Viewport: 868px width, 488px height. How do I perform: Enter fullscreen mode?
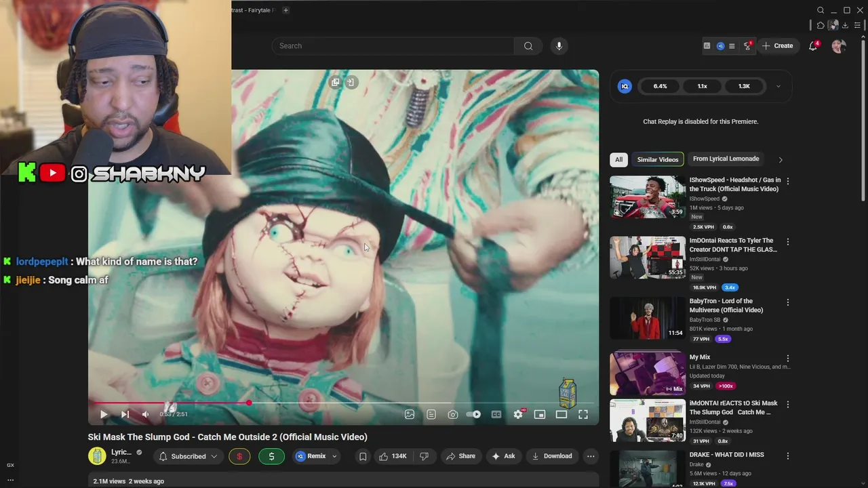coord(583,414)
